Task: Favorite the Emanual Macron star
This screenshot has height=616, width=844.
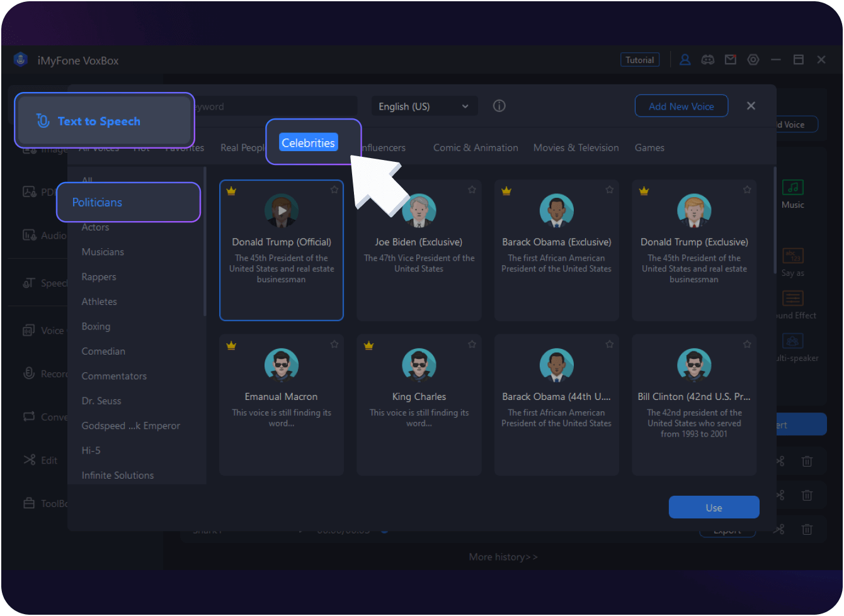Action: [x=334, y=345]
